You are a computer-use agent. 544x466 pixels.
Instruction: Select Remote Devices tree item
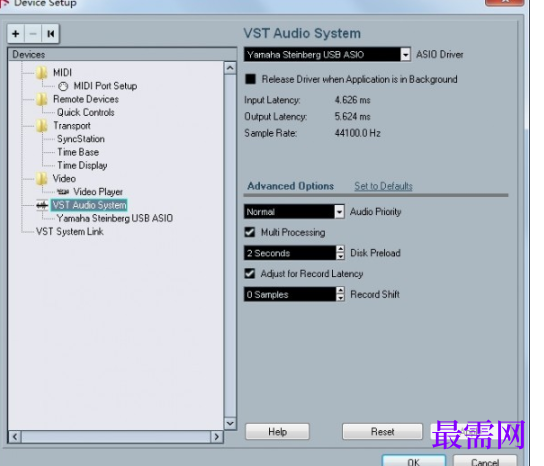pyautogui.click(x=86, y=99)
